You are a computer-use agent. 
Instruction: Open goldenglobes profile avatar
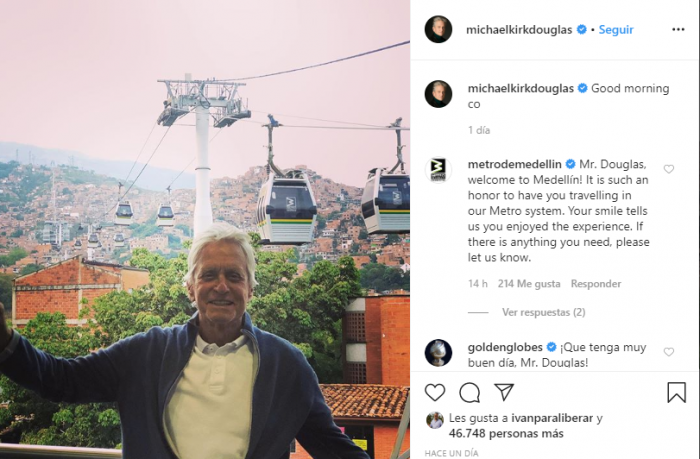coord(438,353)
